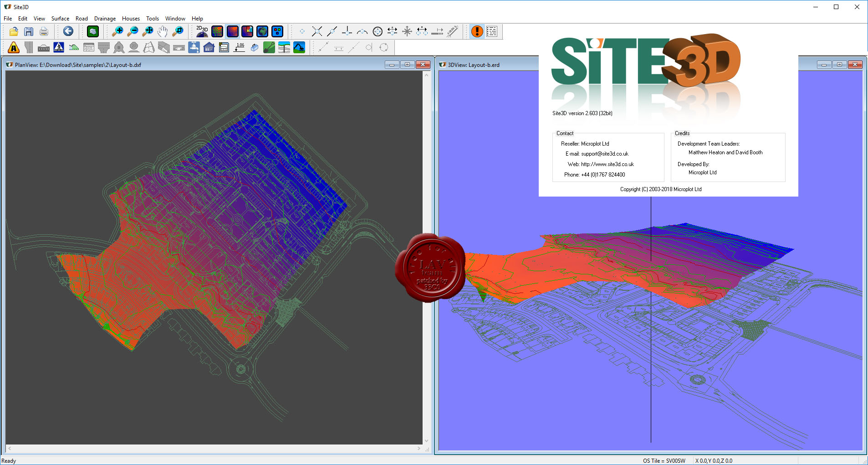Image resolution: width=868 pixels, height=465 pixels.
Task: Click the graph section window icon
Action: 224,47
